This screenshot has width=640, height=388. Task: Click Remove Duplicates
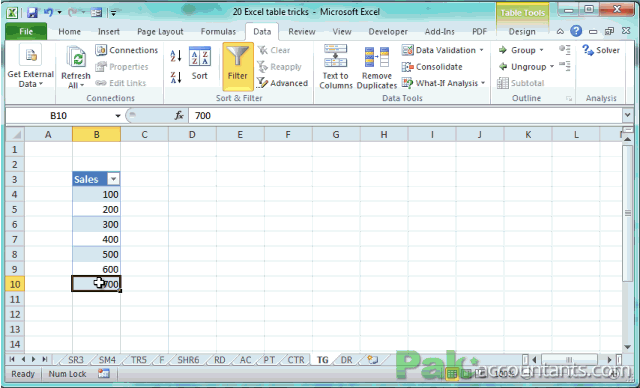(376, 67)
